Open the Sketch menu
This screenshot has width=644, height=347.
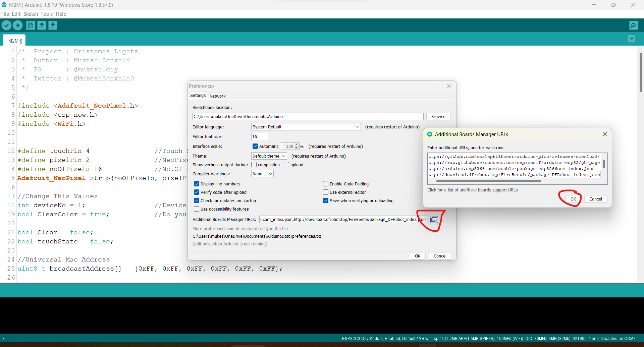[31, 14]
